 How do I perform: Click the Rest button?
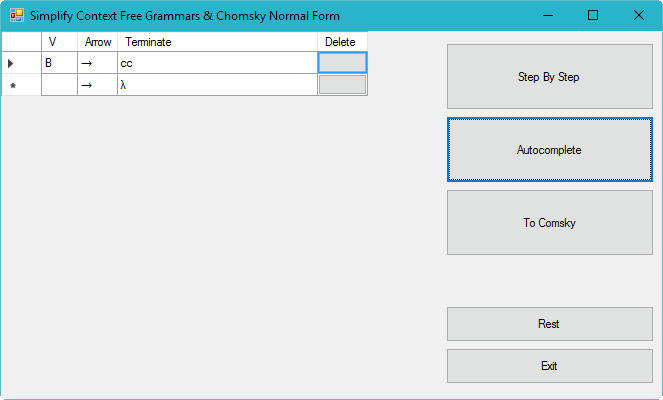tap(548, 324)
